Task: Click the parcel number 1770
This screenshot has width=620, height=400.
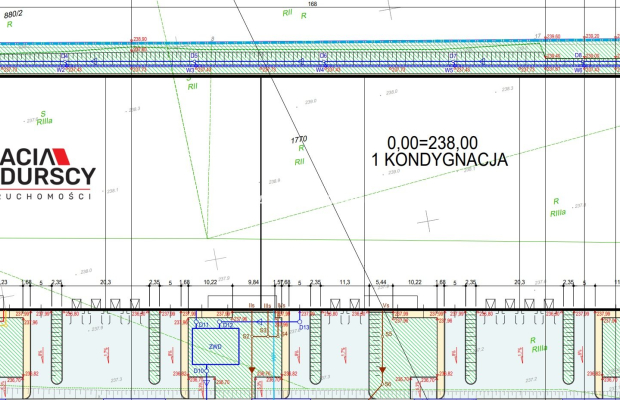Action: point(298,139)
